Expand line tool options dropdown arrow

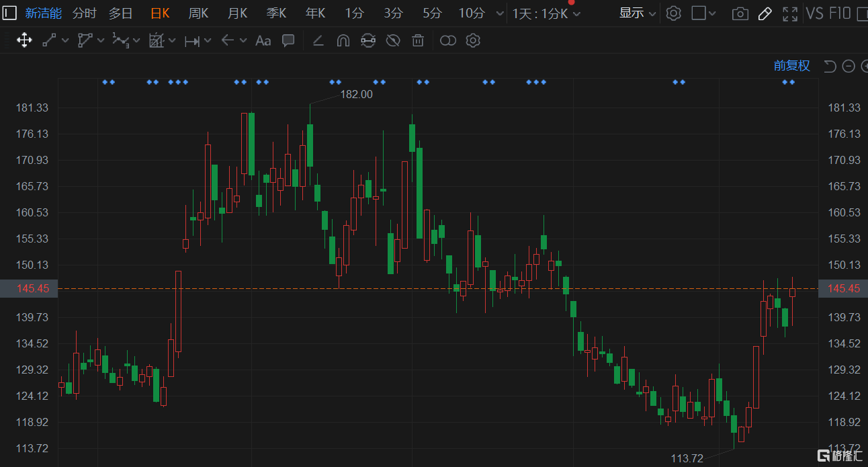click(65, 41)
